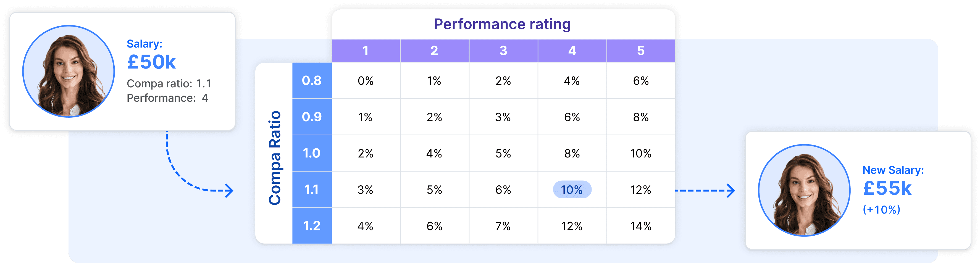Click the £55k new salary amount
The width and height of the screenshot is (980, 263).
click(x=887, y=188)
